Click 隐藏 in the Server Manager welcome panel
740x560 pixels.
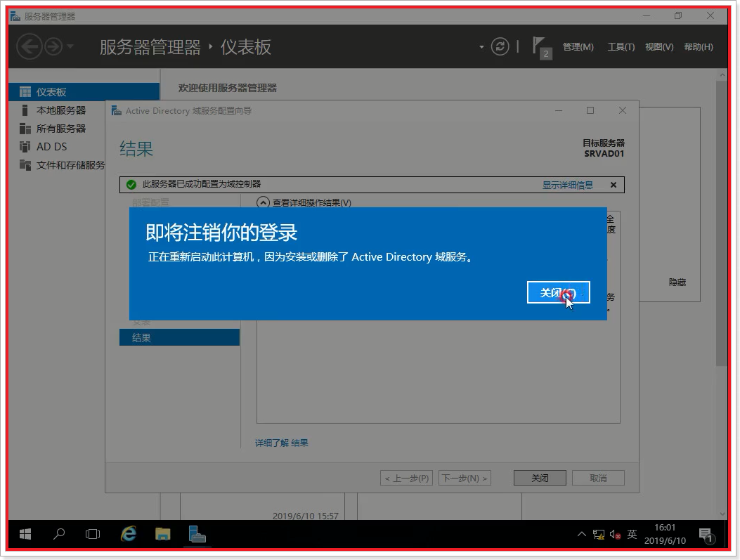pos(677,282)
